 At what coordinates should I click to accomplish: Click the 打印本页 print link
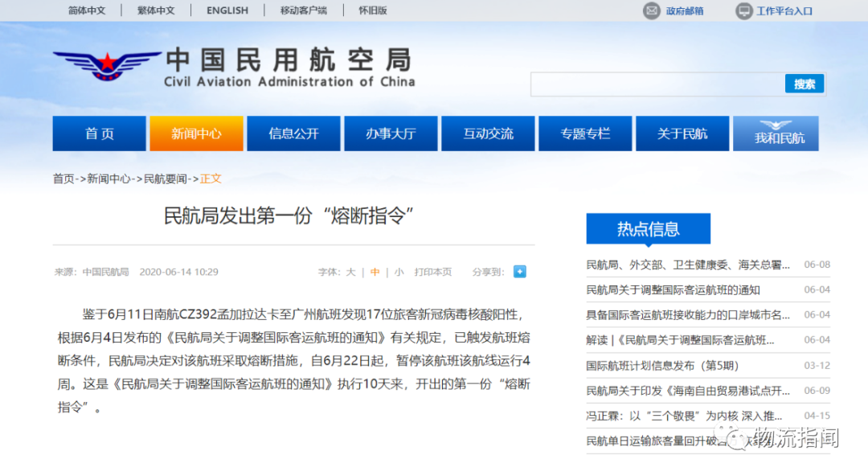pos(433,273)
